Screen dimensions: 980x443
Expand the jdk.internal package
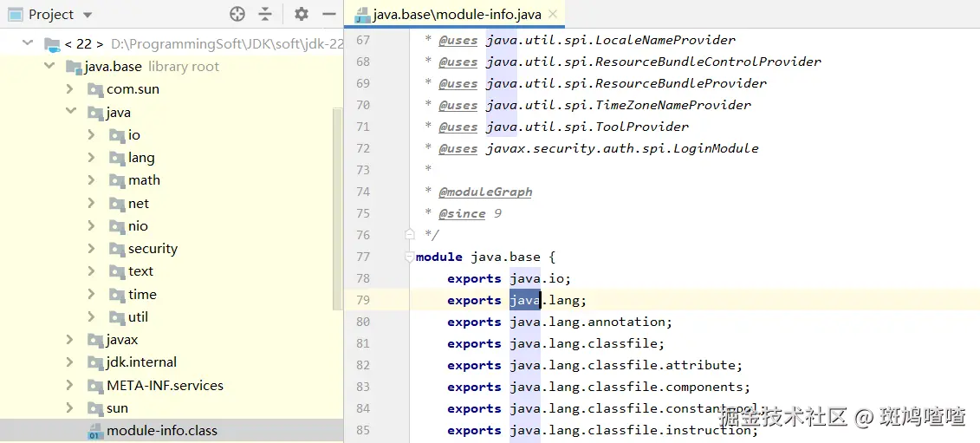point(70,362)
